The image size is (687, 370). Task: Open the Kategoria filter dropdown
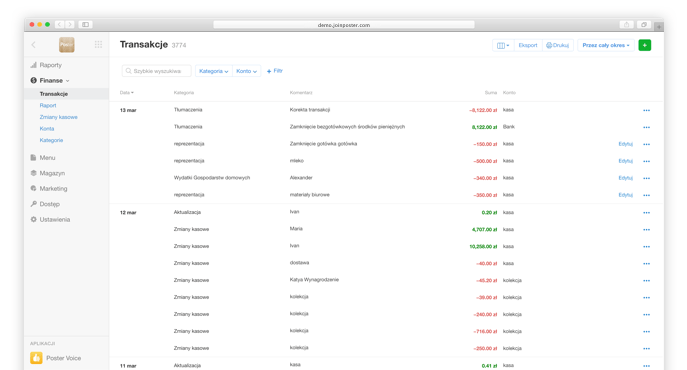tap(213, 71)
